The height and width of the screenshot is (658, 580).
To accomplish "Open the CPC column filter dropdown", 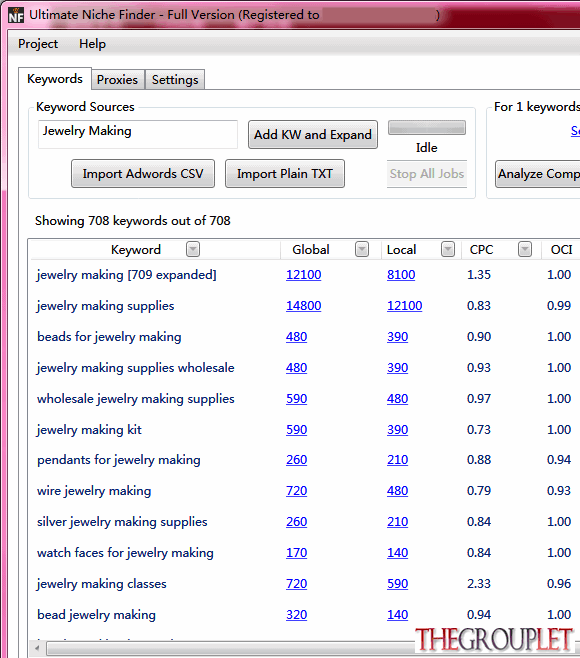I will point(525,249).
